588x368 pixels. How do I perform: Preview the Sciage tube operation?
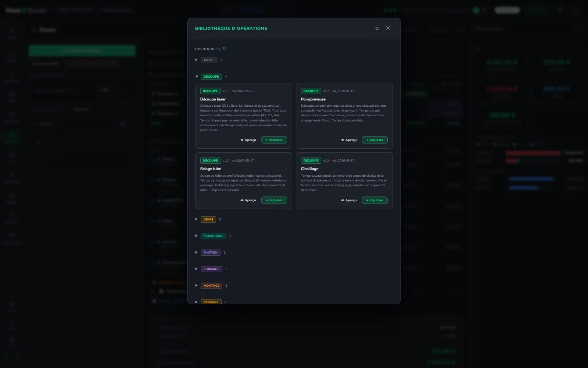point(248,200)
